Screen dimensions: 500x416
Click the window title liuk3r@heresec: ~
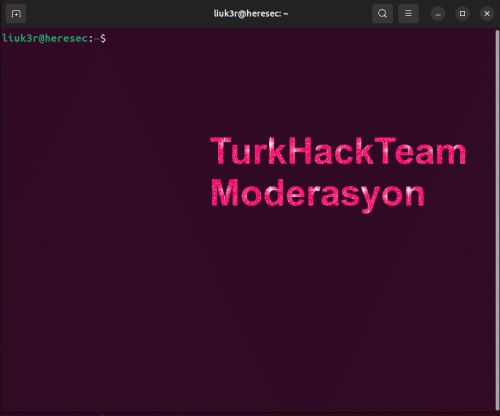pos(251,14)
